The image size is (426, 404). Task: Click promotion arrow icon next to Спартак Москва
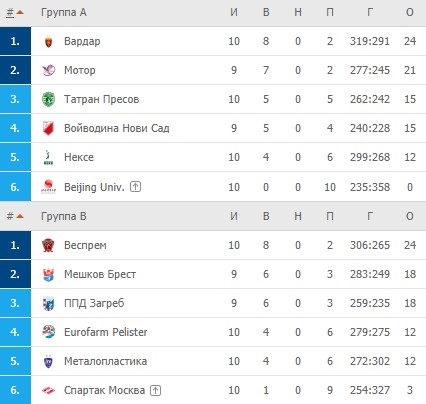pyautogui.click(x=155, y=390)
